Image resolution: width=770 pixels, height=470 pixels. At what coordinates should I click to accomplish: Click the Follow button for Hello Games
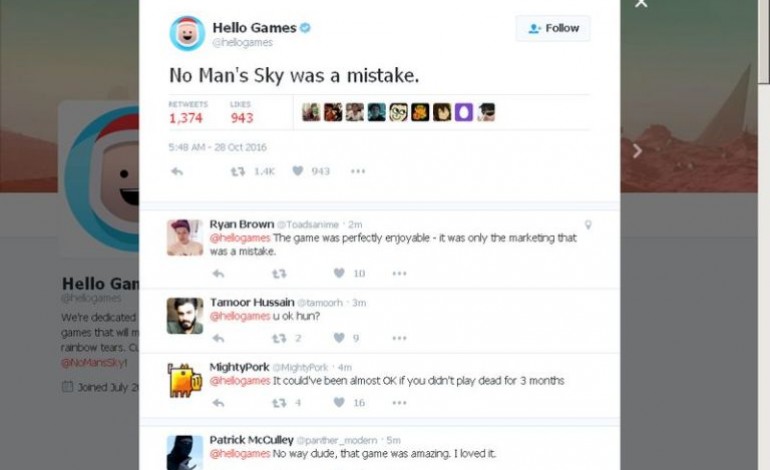tap(553, 28)
